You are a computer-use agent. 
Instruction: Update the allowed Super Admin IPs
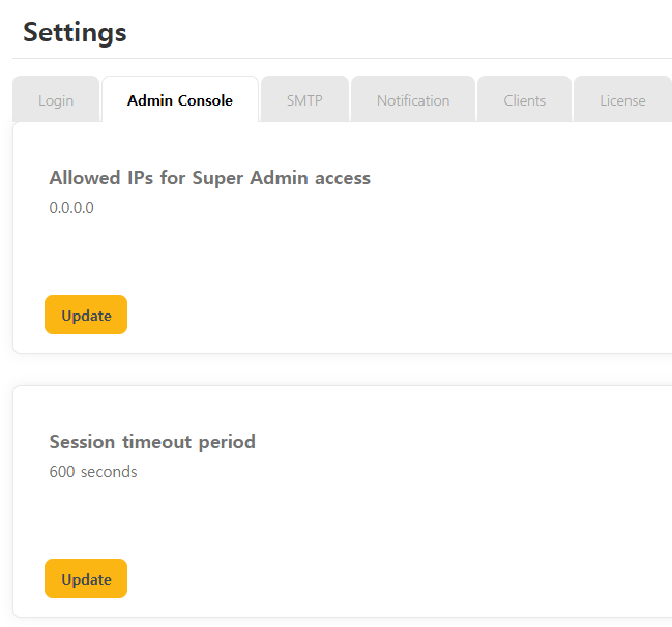point(86,315)
